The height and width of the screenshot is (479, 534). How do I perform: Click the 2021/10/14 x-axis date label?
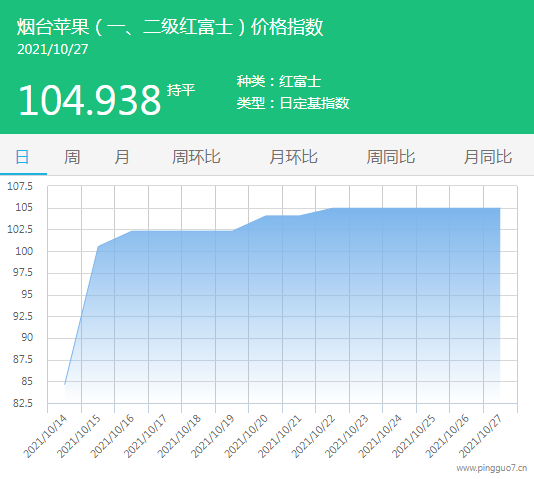tap(45, 436)
